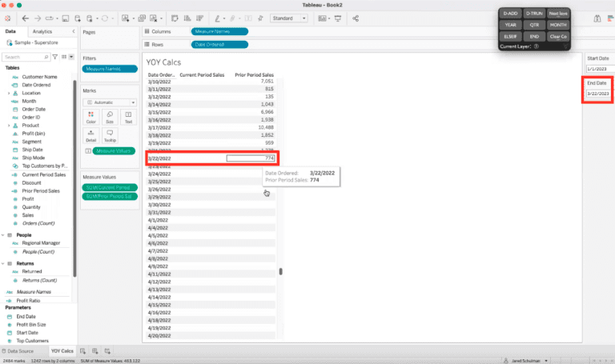Click the Text mark card button
615x364 pixels.
[128, 117]
